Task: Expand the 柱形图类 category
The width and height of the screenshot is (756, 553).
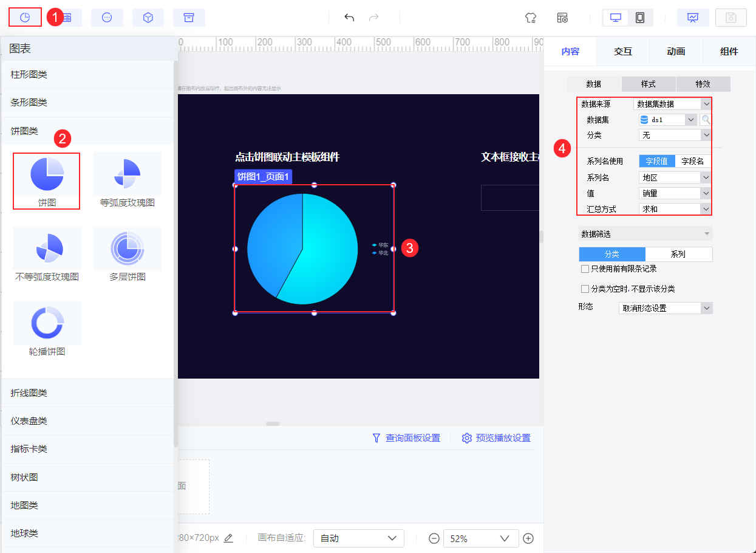Action: [x=88, y=75]
